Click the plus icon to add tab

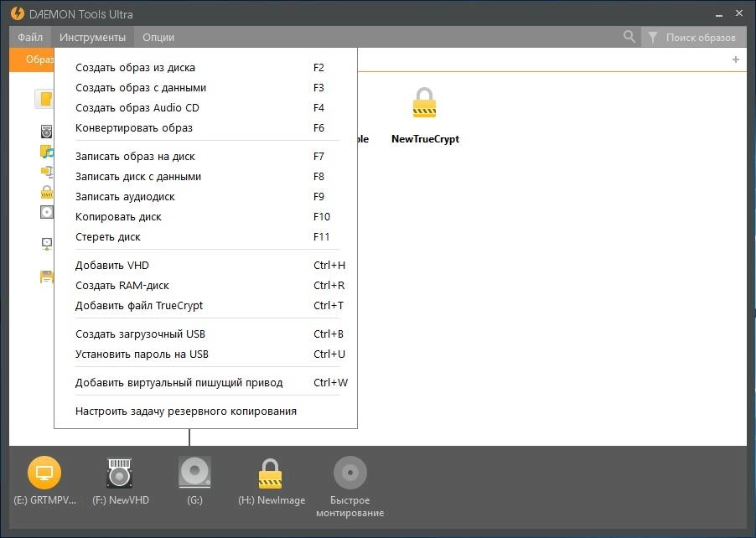(736, 59)
